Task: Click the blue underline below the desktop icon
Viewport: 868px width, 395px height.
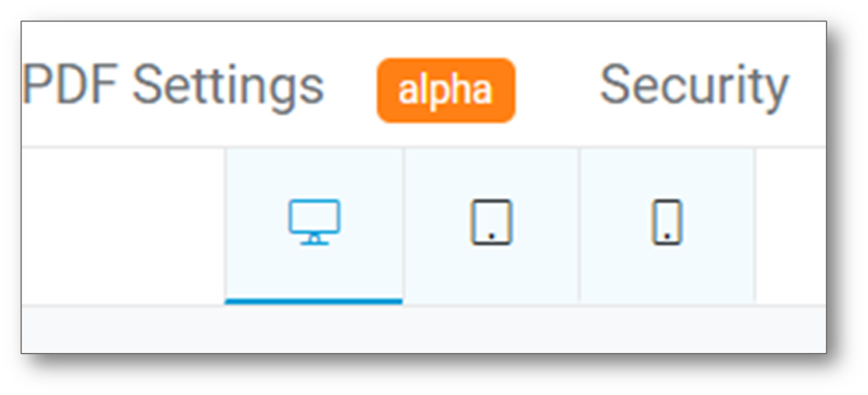Action: coord(313,301)
